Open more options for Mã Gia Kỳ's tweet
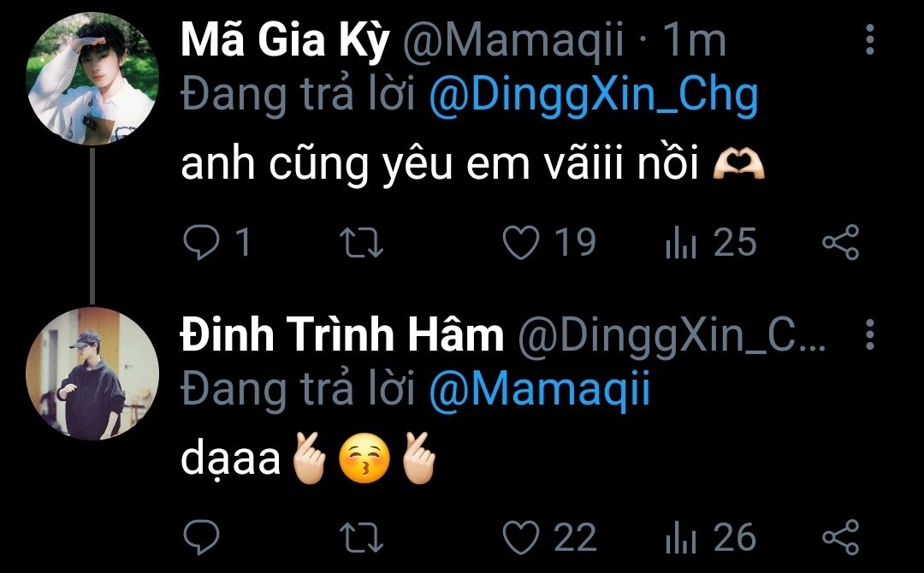Screen dimensions: 924x573 click(870, 40)
